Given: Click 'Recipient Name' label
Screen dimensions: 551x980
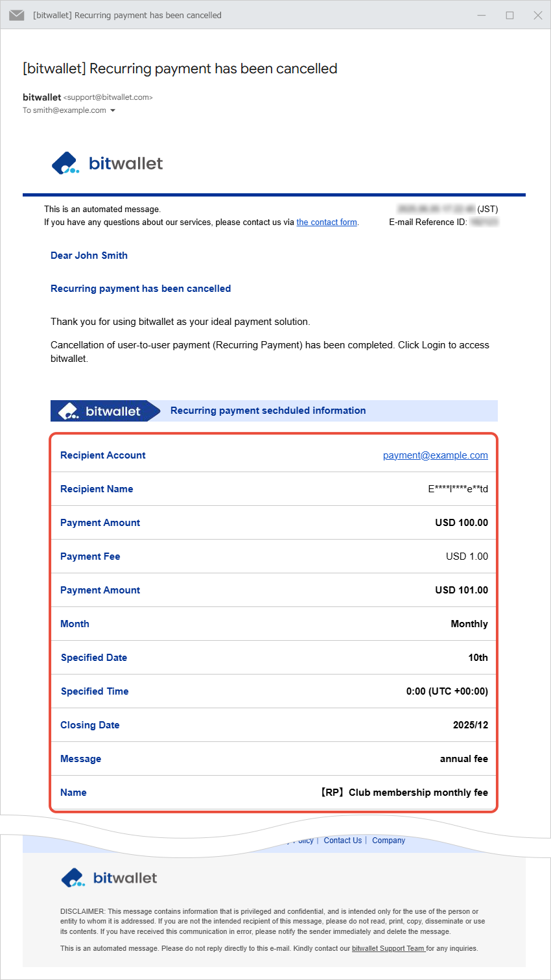Looking at the screenshot, I should point(97,489).
